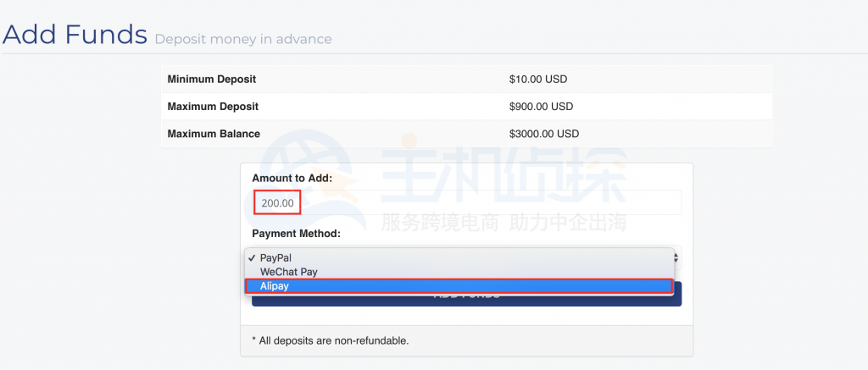Click the 'Payment Method:' label
The image size is (868, 370).
pos(296,233)
